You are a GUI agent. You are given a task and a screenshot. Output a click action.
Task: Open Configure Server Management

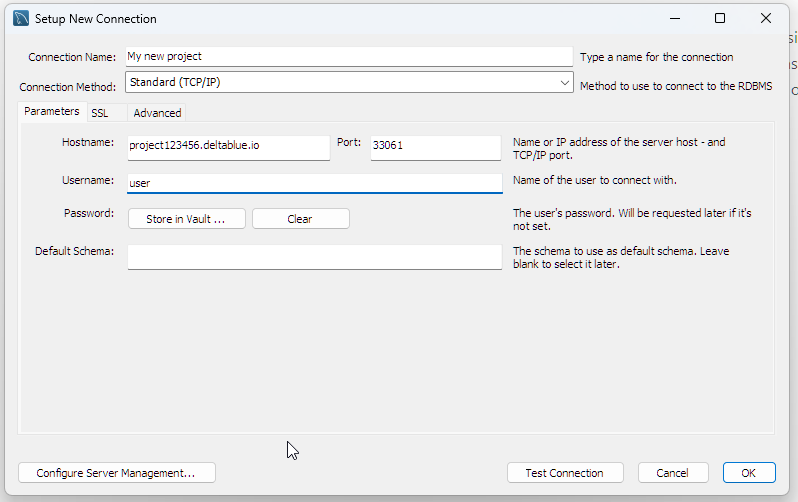[x=116, y=473]
